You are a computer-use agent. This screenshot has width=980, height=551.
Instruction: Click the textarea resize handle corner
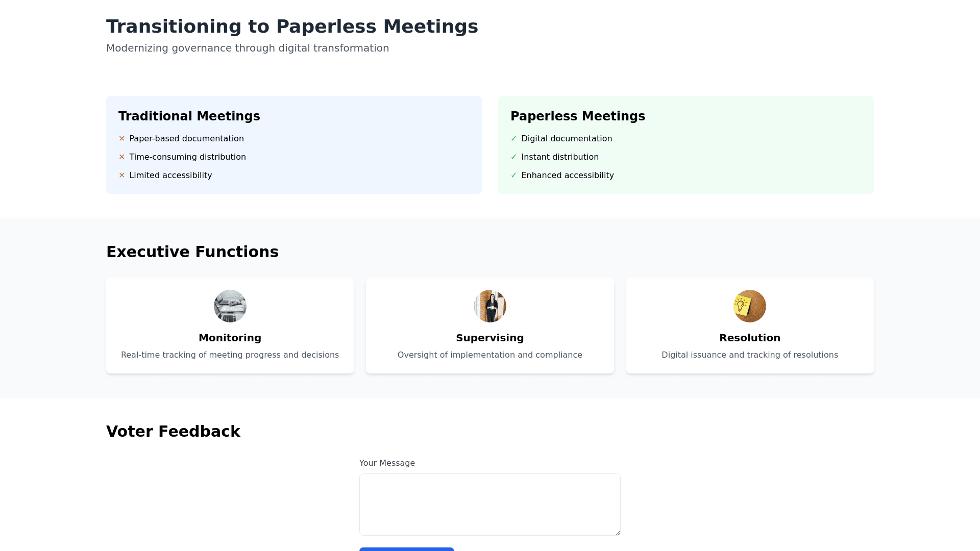pos(618,533)
